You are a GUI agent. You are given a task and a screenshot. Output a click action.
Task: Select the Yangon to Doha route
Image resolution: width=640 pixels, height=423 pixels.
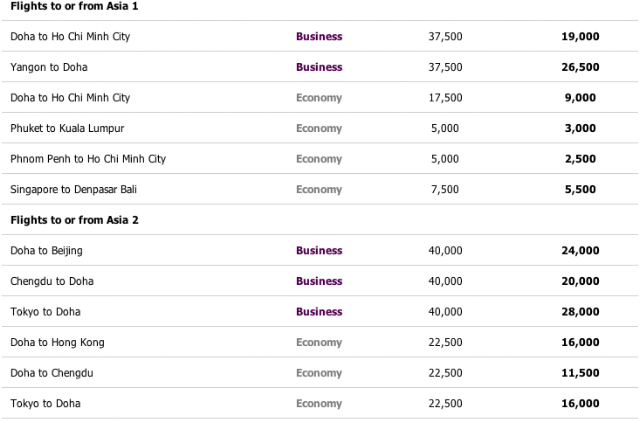coord(50,67)
